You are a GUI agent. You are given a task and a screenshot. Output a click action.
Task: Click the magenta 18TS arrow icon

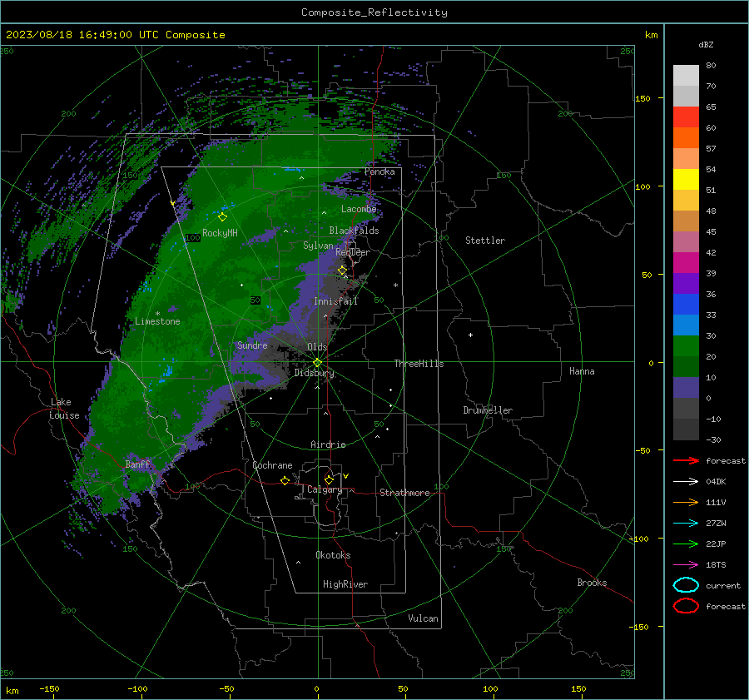(x=686, y=565)
